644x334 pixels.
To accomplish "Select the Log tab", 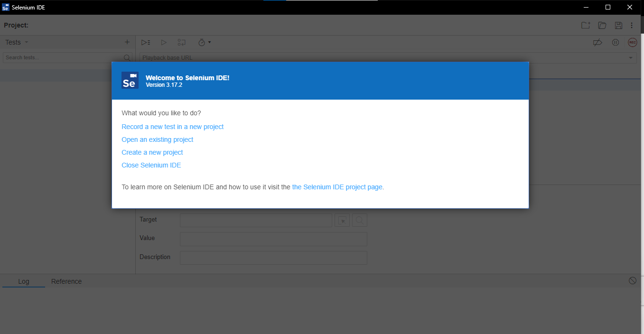I will click(24, 281).
